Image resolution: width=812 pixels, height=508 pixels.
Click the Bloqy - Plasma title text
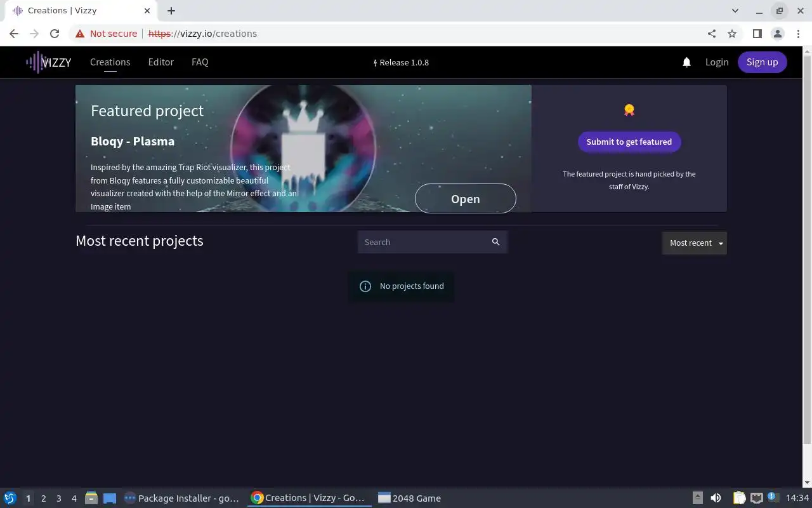tap(133, 141)
